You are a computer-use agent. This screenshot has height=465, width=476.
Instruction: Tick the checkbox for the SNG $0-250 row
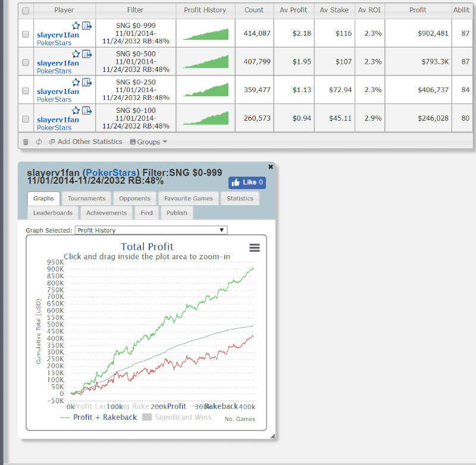tap(26, 91)
